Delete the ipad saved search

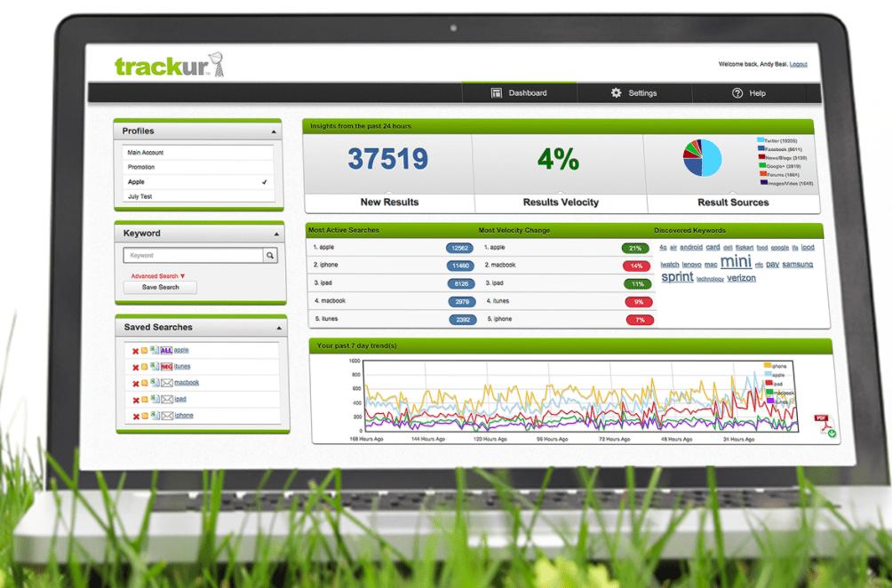click(135, 401)
